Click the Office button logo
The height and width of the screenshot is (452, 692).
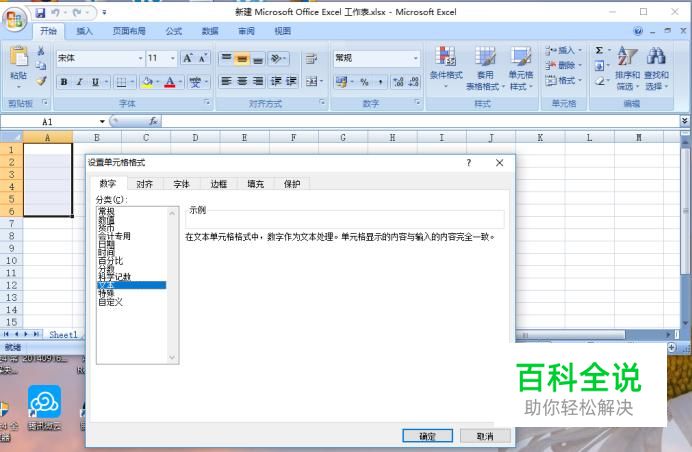[15, 19]
